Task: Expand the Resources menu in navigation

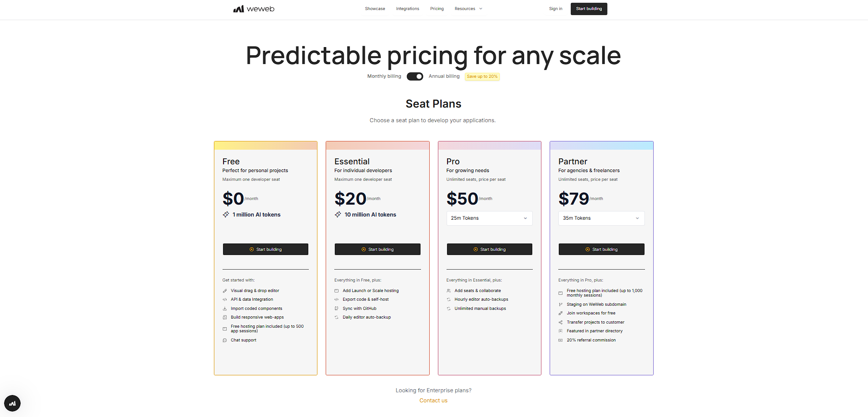Action: [468, 9]
